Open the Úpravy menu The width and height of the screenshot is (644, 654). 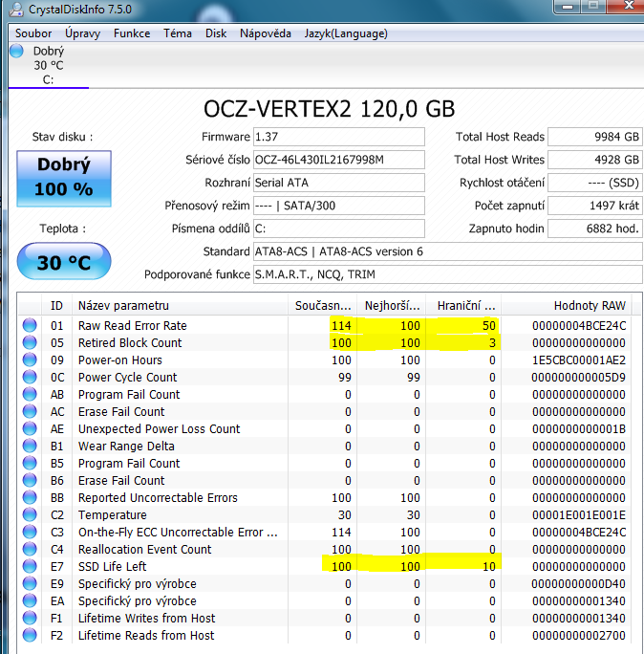click(x=82, y=33)
